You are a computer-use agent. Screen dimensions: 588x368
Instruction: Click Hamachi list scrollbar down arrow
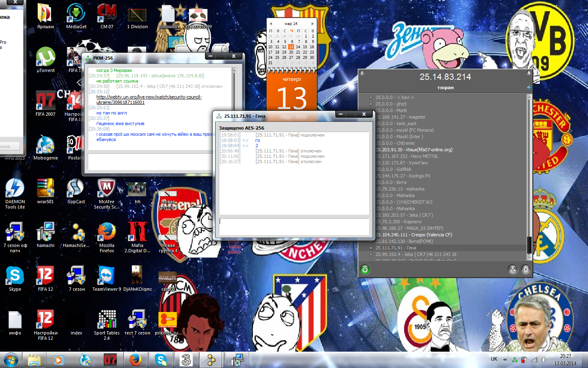pos(529,257)
